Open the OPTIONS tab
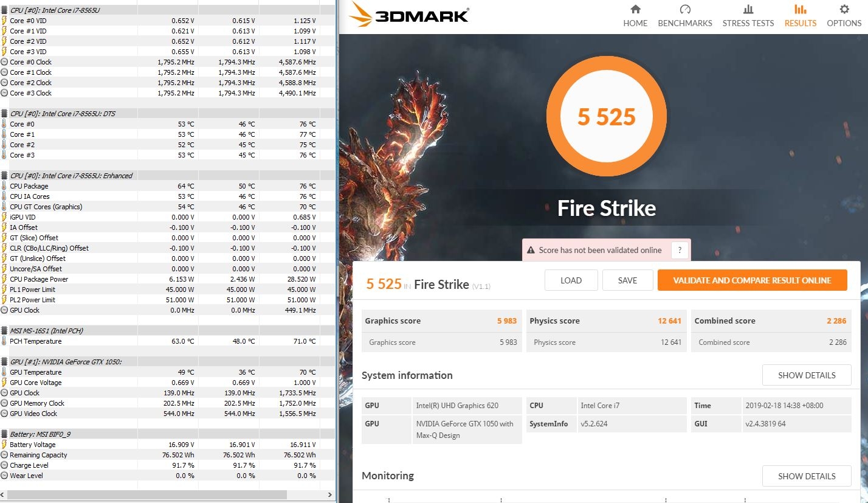This screenshot has height=503, width=868. (x=844, y=16)
